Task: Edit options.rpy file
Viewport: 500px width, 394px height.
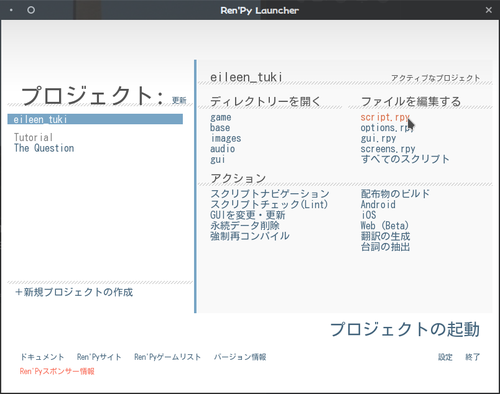Action: pos(387,128)
